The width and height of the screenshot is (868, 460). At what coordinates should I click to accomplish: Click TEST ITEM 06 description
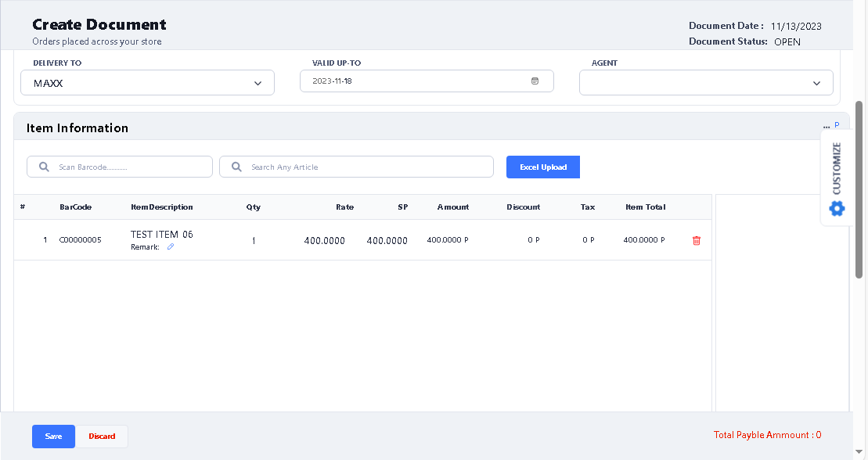click(x=162, y=234)
